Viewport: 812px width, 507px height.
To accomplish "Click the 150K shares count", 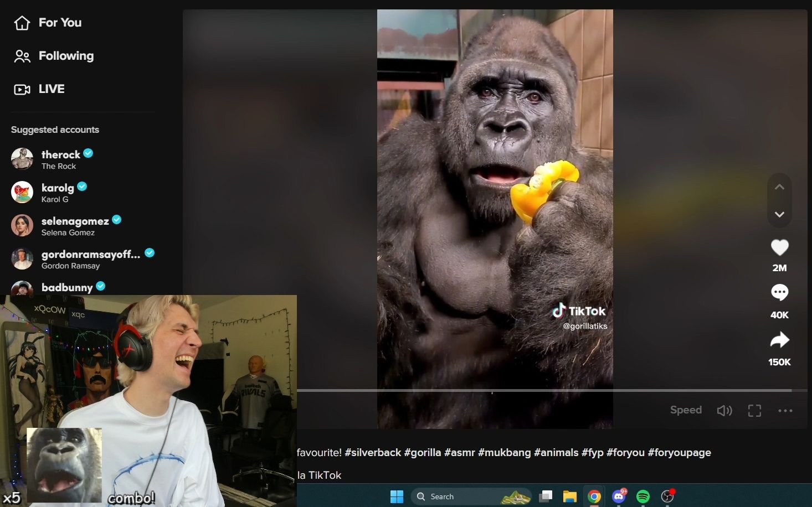I will pos(779,362).
